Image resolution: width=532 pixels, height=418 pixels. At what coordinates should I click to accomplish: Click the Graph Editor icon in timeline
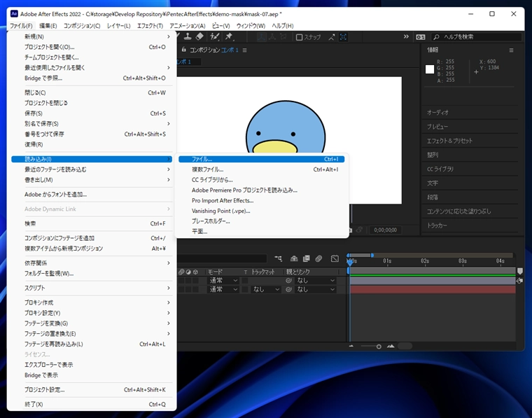335,258
